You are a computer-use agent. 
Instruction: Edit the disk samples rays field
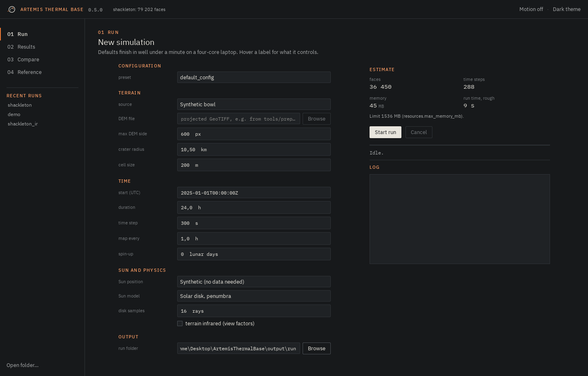click(x=254, y=311)
